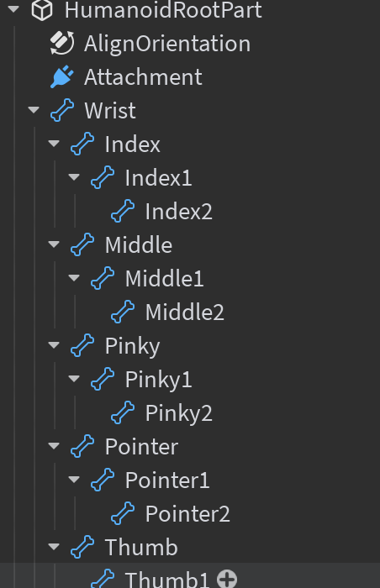380x588 pixels.
Task: Collapse the Pinky bone children
Action: click(x=54, y=345)
